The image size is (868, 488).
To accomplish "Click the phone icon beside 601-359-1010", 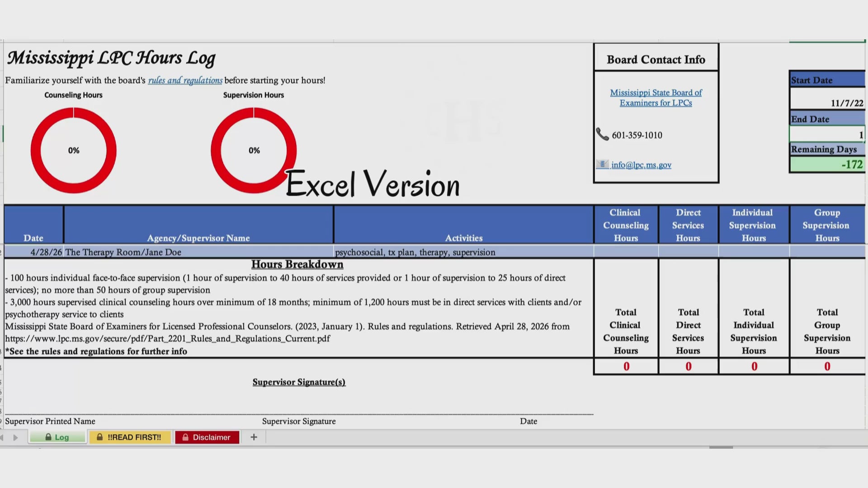I will pos(602,134).
